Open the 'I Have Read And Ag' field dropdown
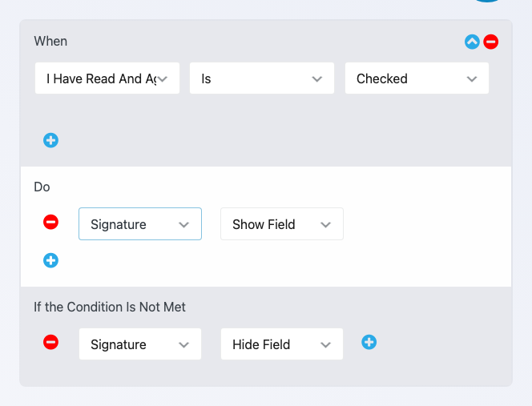532x406 pixels. coord(107,78)
